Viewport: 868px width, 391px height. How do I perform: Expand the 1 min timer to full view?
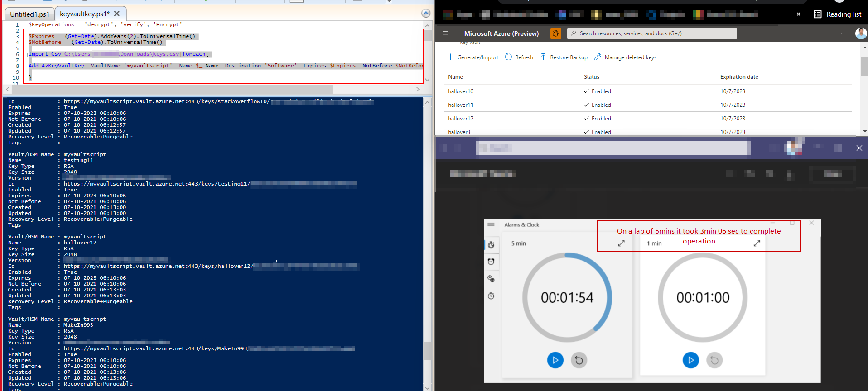pos(757,243)
